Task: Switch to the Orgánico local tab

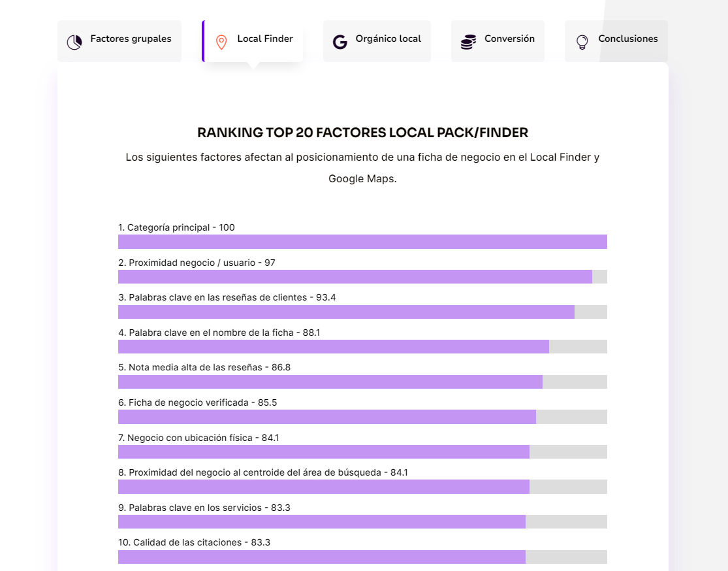Action: tap(388, 39)
